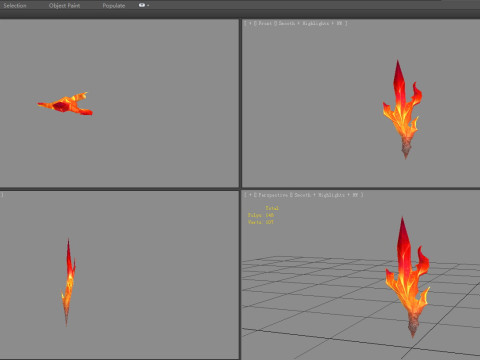Image resolution: width=480 pixels, height=360 pixels.
Task: Toggle the ribbon minimize icon after Populate
Action: 143,5
